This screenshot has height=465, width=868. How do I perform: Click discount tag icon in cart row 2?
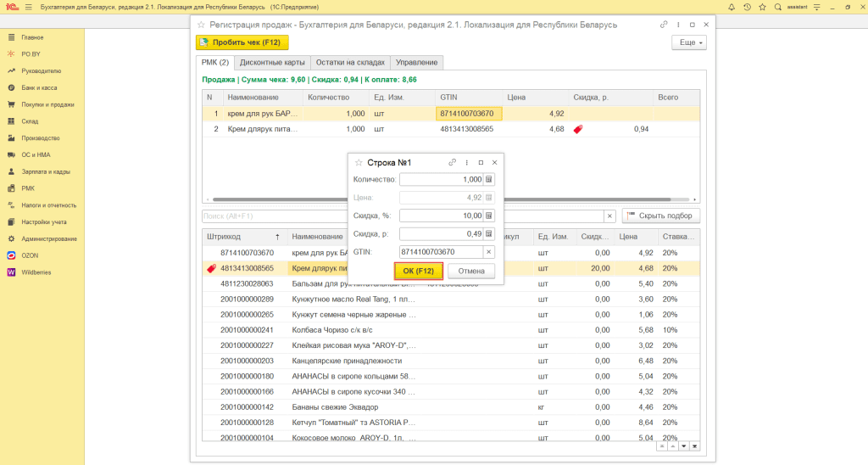tap(578, 129)
